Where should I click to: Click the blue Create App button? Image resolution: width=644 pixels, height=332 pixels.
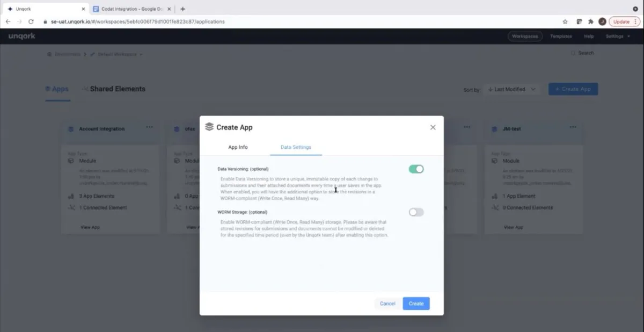point(573,89)
